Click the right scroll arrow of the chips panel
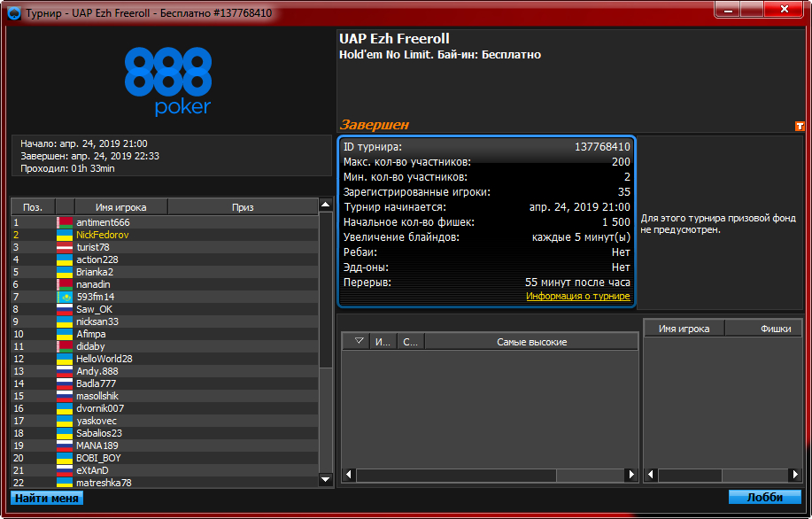 coord(796,475)
